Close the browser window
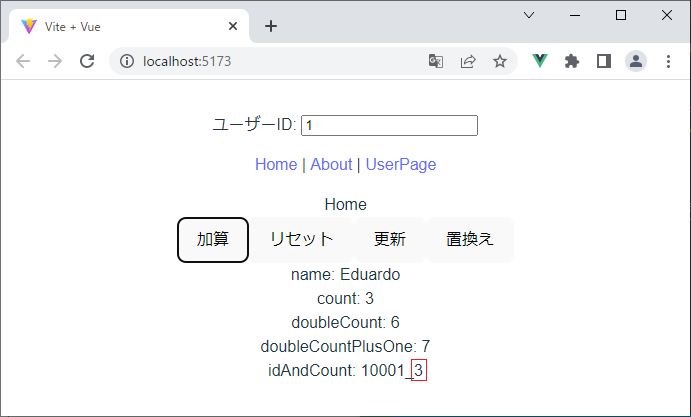 (667, 15)
